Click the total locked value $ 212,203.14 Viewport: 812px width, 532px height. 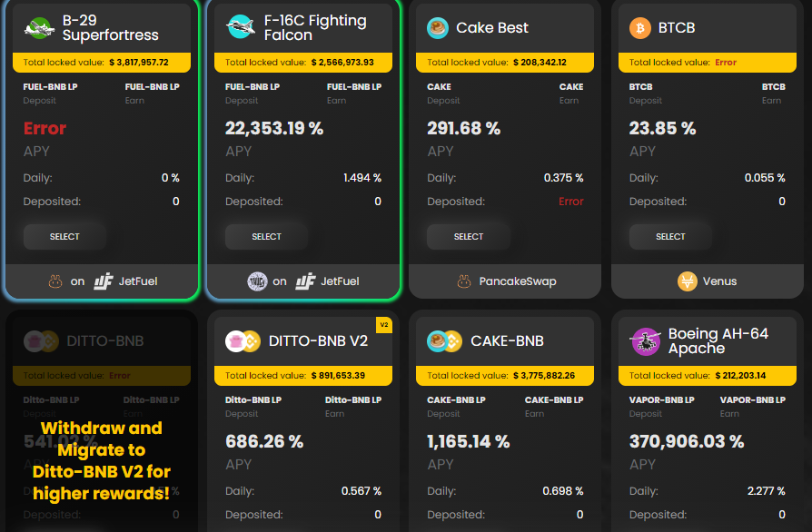coord(740,376)
